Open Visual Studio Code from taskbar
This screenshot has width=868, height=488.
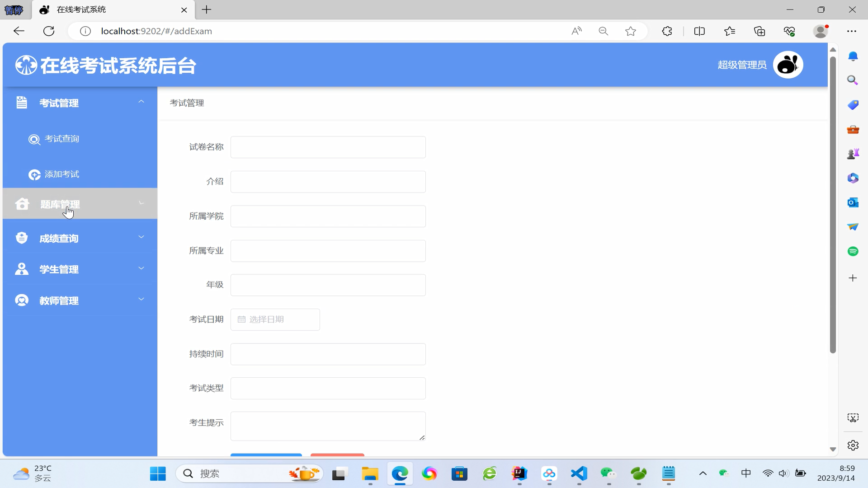pos(579,474)
